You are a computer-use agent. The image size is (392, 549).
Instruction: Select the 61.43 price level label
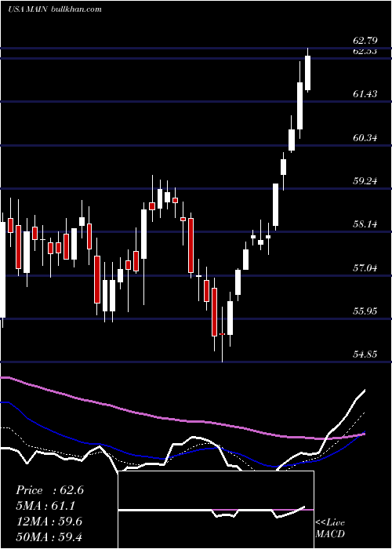coord(365,94)
